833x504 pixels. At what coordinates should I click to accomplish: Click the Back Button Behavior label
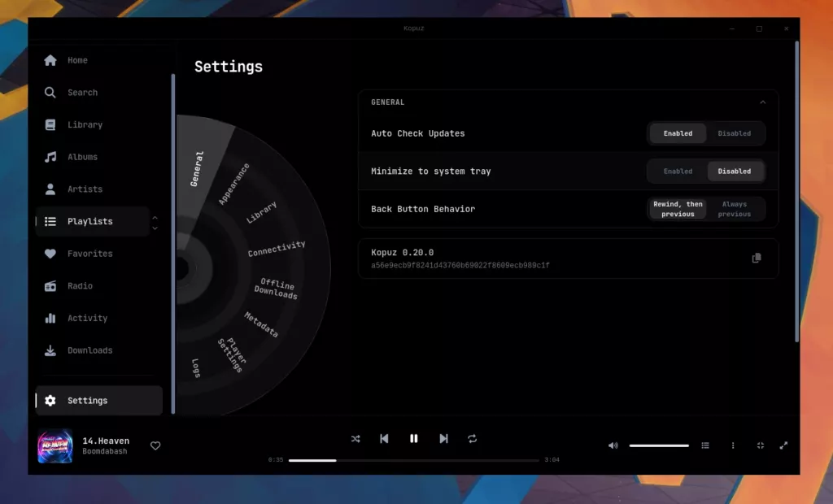point(423,209)
